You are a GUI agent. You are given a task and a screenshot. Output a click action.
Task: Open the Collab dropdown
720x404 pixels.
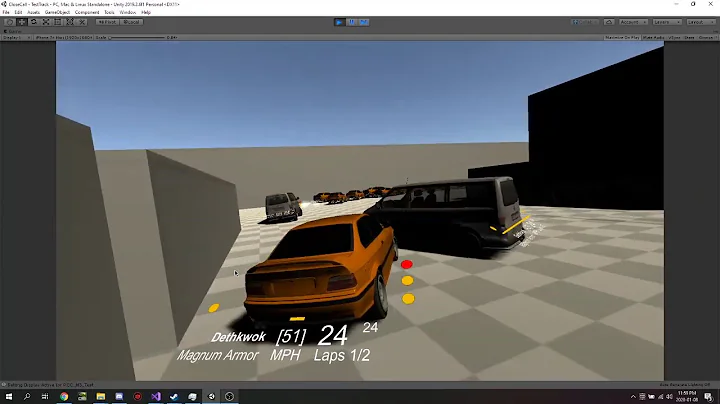[585, 22]
